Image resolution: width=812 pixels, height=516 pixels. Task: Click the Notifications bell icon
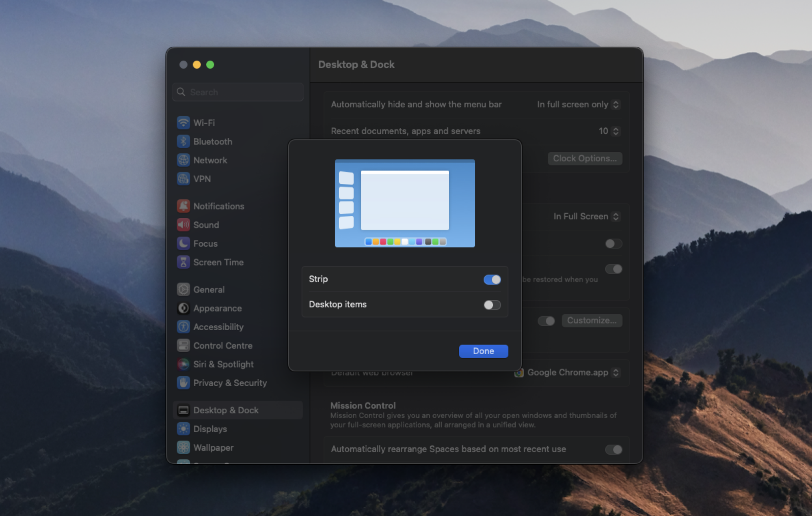[x=183, y=206]
